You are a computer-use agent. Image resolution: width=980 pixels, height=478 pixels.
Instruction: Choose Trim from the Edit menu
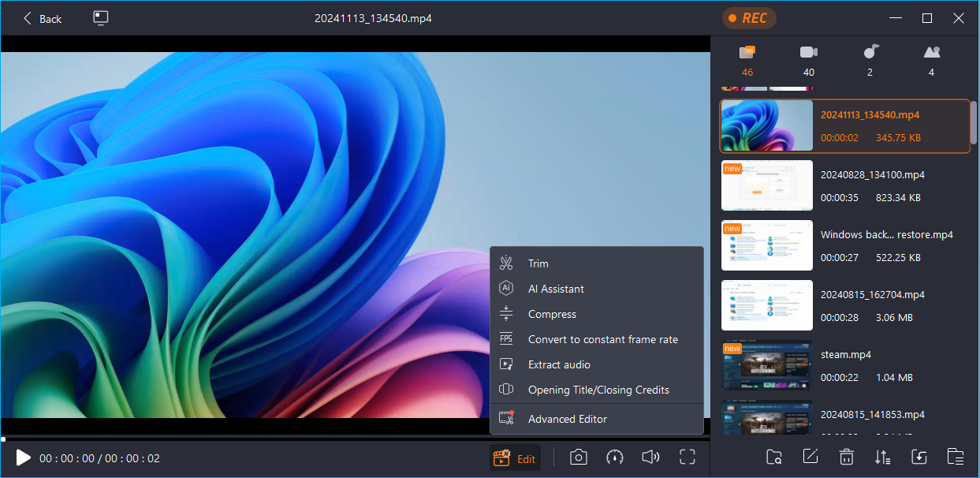(597, 263)
